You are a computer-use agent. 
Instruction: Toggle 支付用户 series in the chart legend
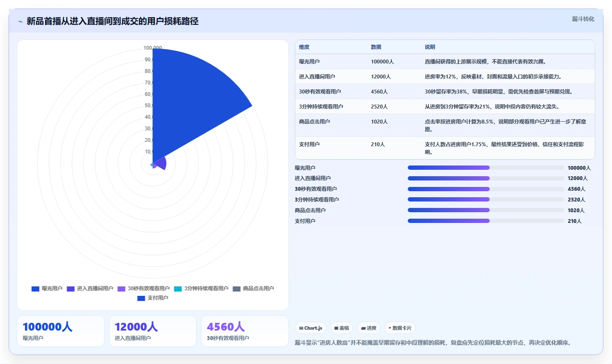[x=153, y=298]
